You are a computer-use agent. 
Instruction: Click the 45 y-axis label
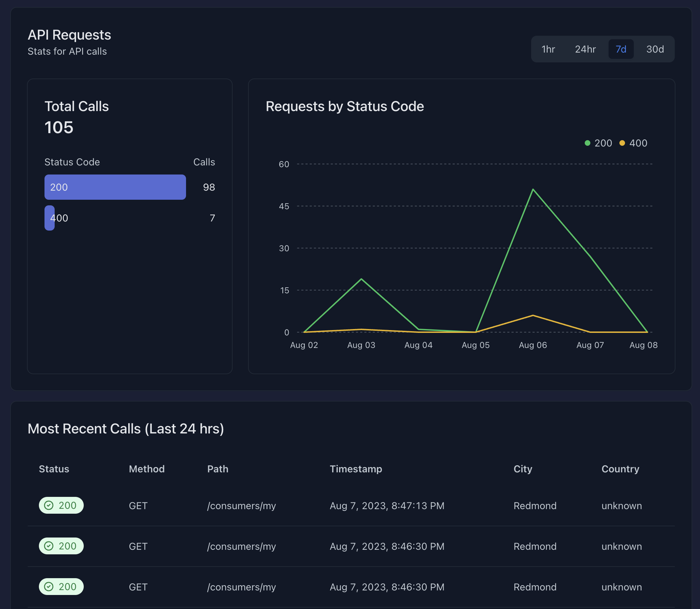(284, 206)
